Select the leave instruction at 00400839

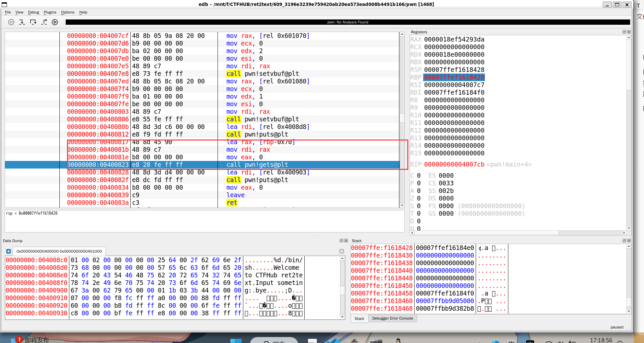235,195
